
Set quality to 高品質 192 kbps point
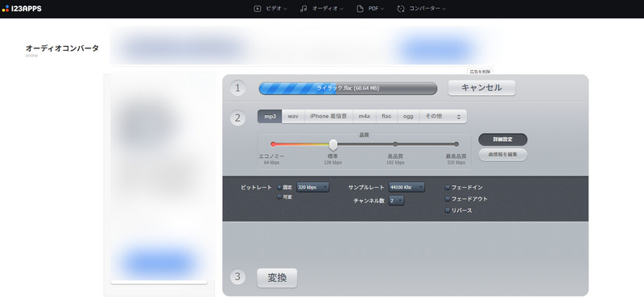coord(395,144)
